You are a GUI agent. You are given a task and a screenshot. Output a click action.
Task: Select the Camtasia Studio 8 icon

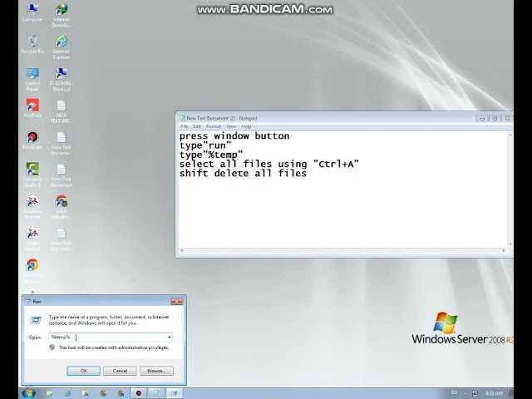(32, 175)
